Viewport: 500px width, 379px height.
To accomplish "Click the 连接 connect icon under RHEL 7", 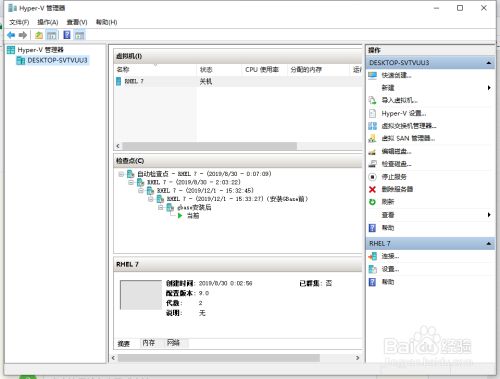I will [x=372, y=256].
